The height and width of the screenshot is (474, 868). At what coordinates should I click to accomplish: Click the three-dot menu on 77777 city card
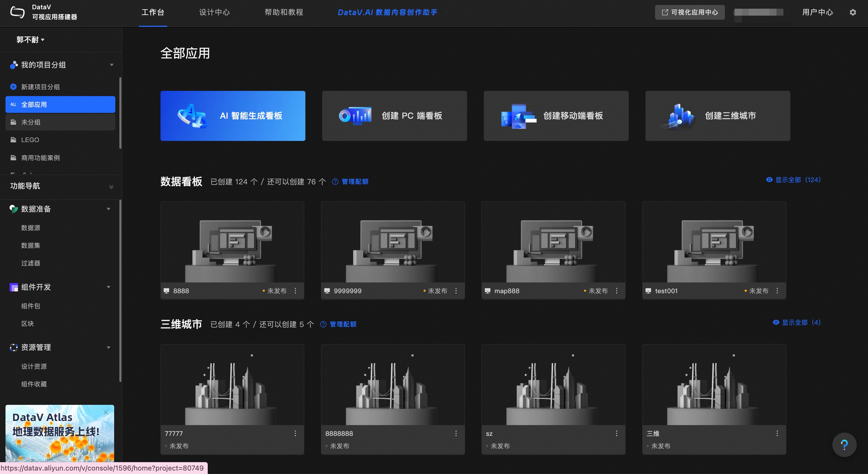(x=295, y=433)
